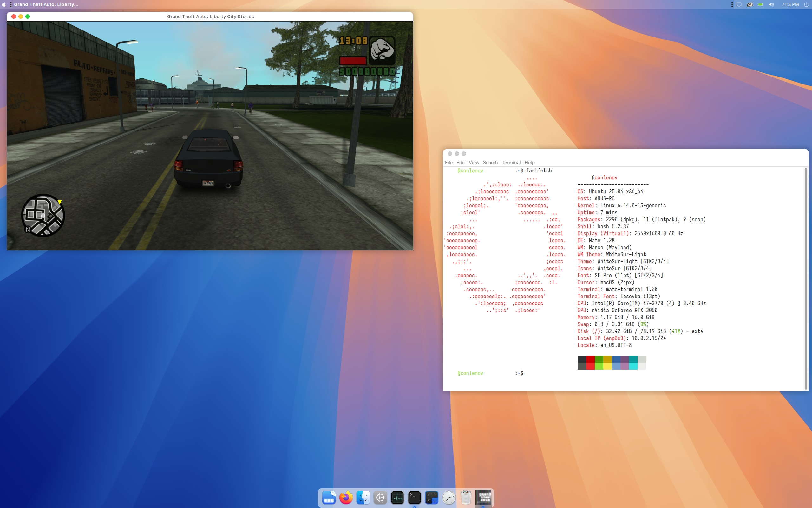This screenshot has width=812, height=508.
Task: Click the red health bar in game HUD
Action: pyautogui.click(x=353, y=61)
